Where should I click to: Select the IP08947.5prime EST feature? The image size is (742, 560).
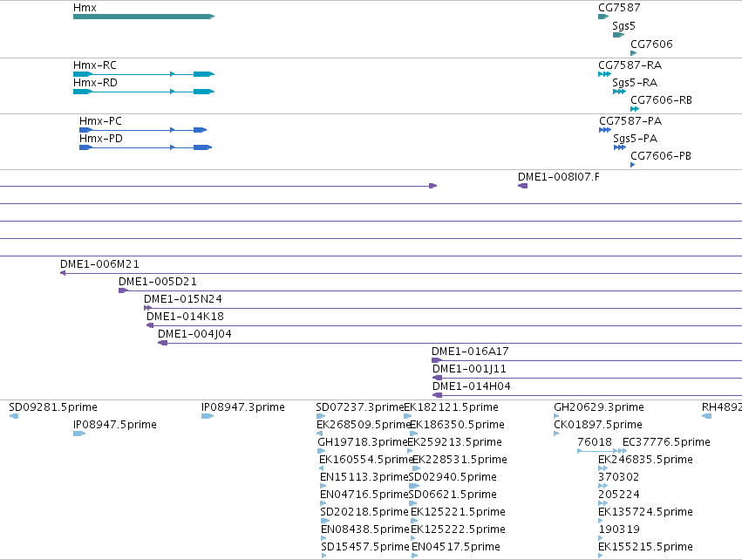point(79,434)
